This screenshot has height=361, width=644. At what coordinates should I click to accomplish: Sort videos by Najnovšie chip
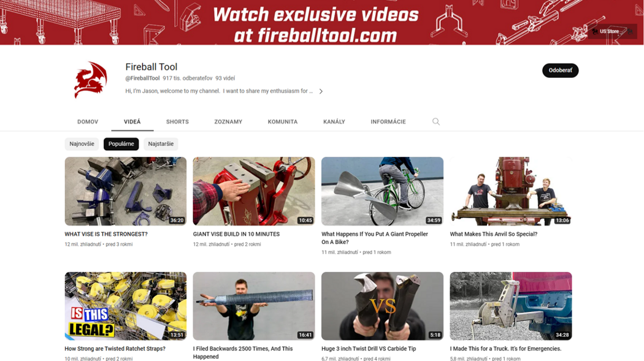(x=82, y=144)
